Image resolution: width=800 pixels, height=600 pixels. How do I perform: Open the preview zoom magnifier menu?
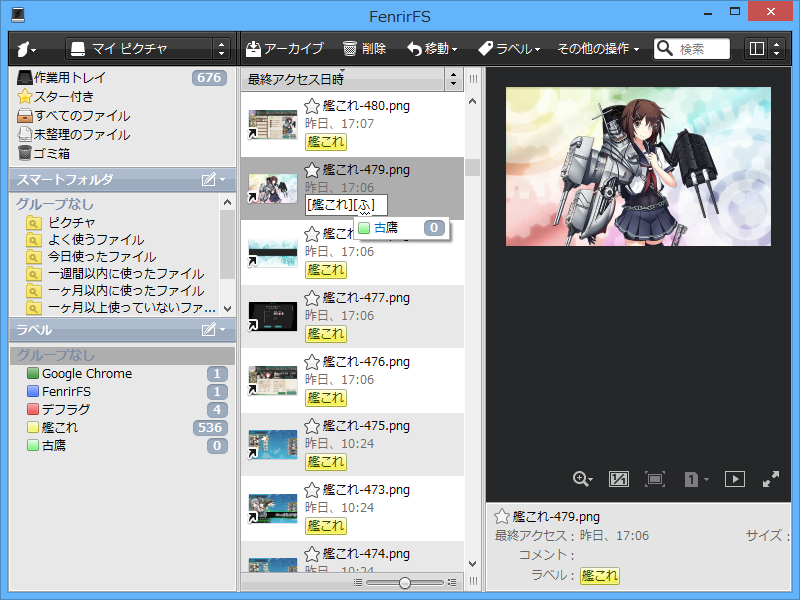582,479
